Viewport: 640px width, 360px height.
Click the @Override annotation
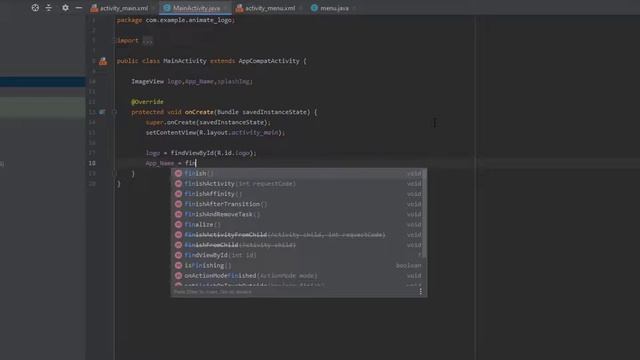click(x=147, y=102)
